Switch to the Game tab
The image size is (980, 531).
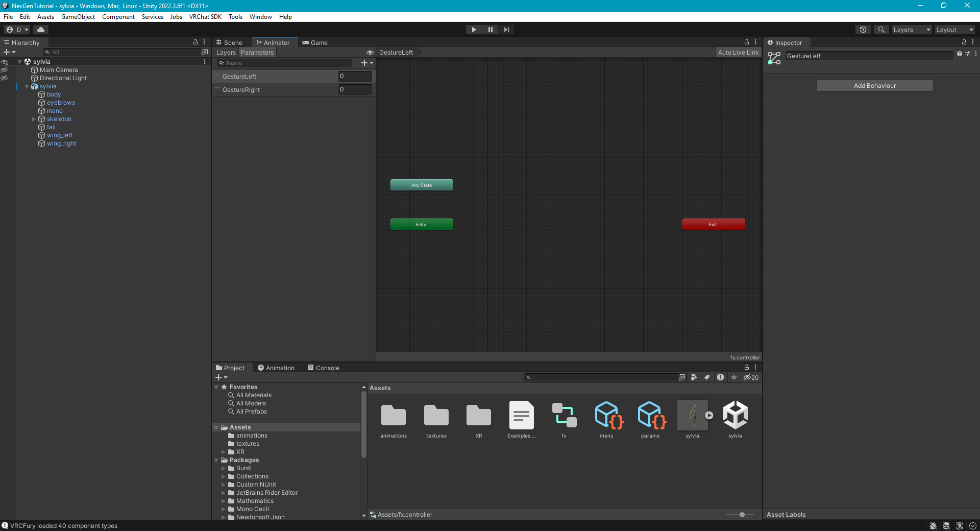pos(315,42)
